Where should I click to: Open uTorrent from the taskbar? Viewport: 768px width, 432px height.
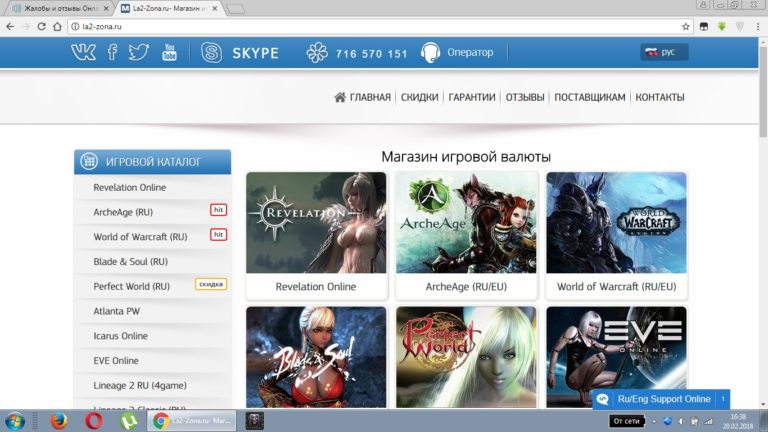(x=129, y=421)
